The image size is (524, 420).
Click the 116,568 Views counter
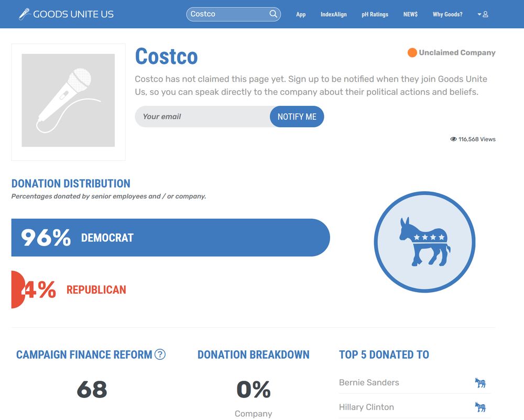[476, 139]
